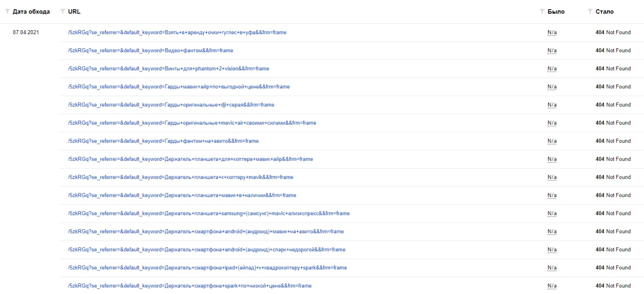This screenshot has width=644, height=294.
Task: Click N/a in Держатель+планшета+мавик+в+наличии row
Action: coord(552,195)
